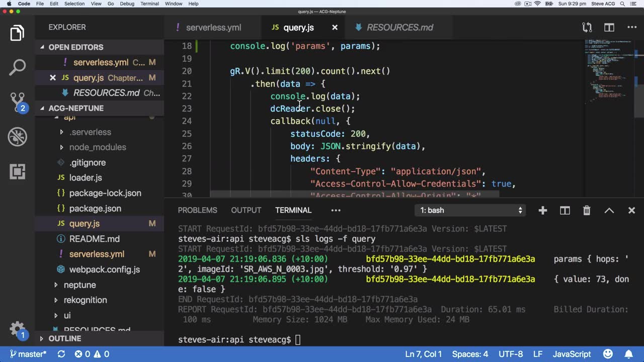644x362 pixels.
Task: Open the Extensions view icon
Action: (17, 171)
